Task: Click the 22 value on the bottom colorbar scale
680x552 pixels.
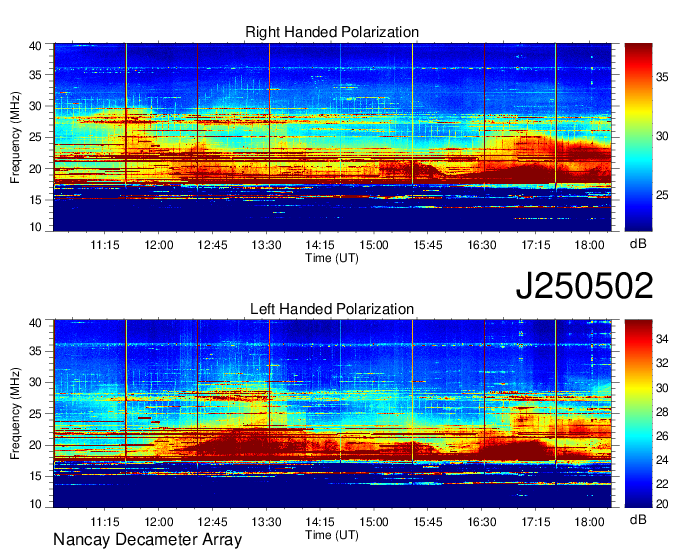Action: (662, 484)
